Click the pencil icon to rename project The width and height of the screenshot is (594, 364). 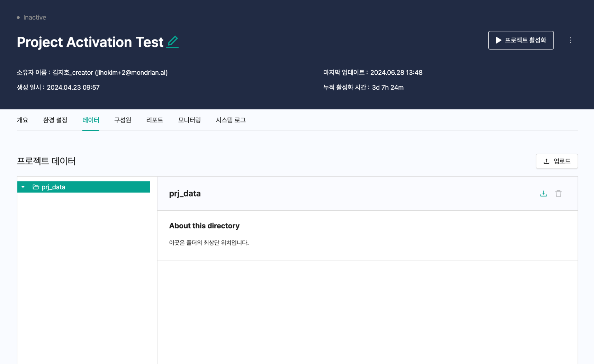pyautogui.click(x=172, y=42)
